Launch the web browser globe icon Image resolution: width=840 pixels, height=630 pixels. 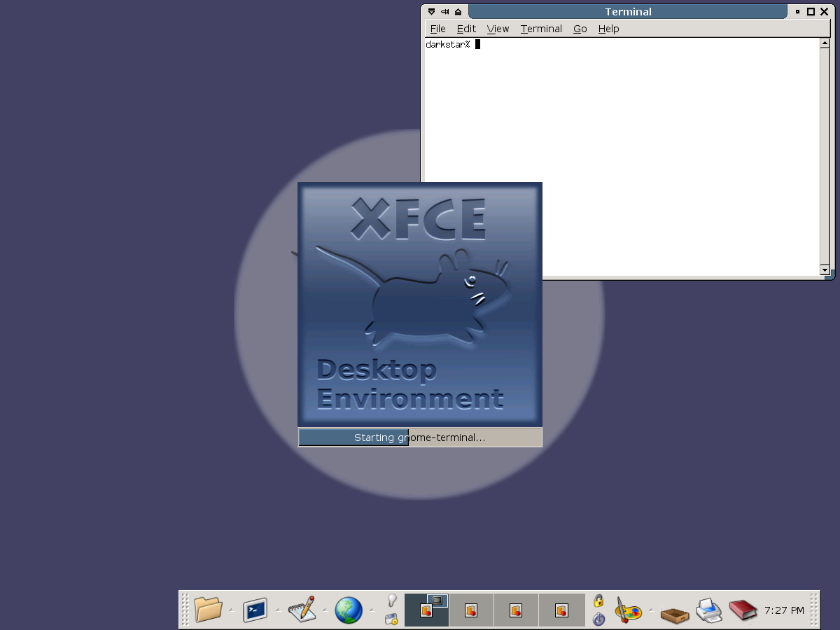tap(349, 610)
